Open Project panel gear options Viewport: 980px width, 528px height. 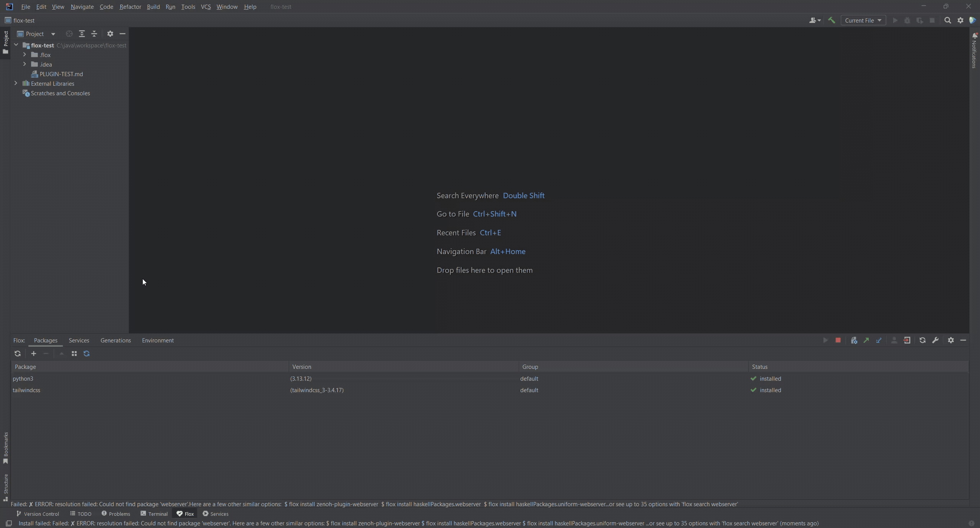pyautogui.click(x=110, y=34)
